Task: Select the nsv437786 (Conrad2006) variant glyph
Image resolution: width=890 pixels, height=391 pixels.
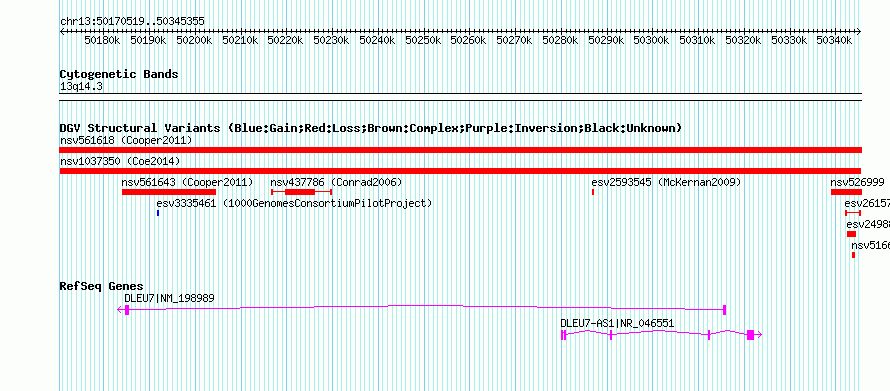Action: click(x=301, y=192)
